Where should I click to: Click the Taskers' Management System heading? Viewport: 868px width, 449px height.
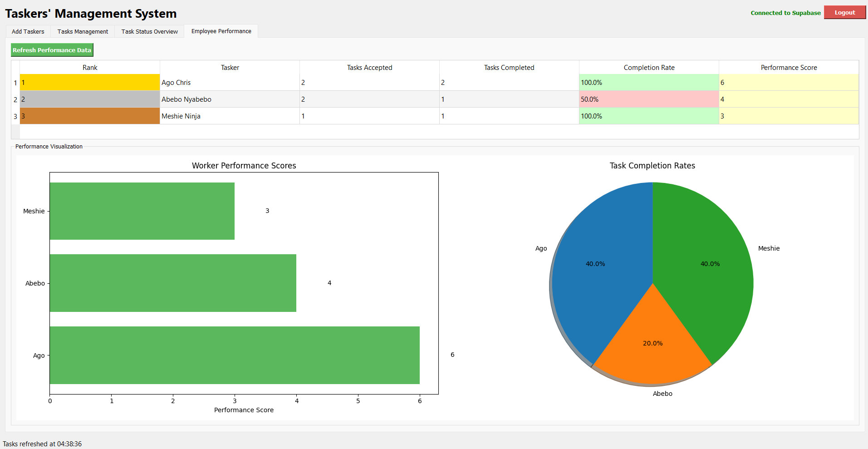(x=91, y=14)
